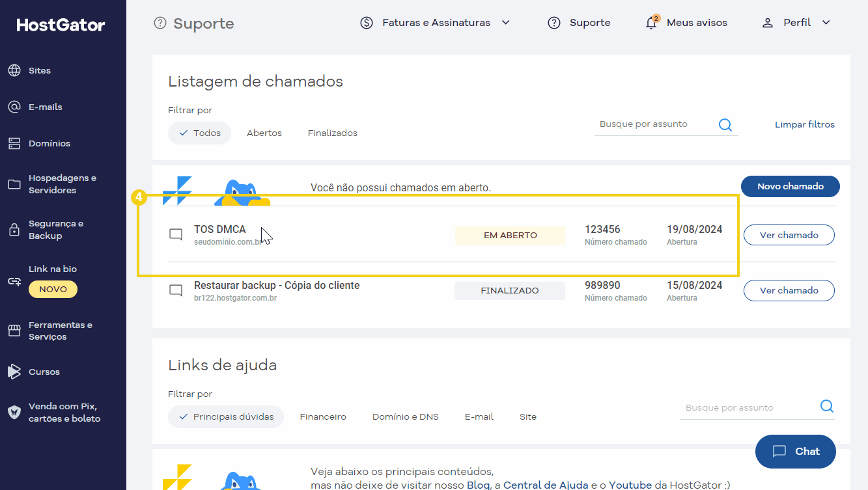Open Hospedagens e Servidores menu item
Image resolution: width=868 pixels, height=490 pixels.
tap(63, 184)
